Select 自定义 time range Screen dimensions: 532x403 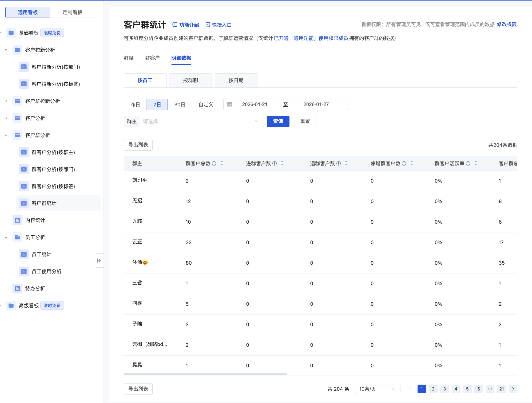pyautogui.click(x=206, y=104)
